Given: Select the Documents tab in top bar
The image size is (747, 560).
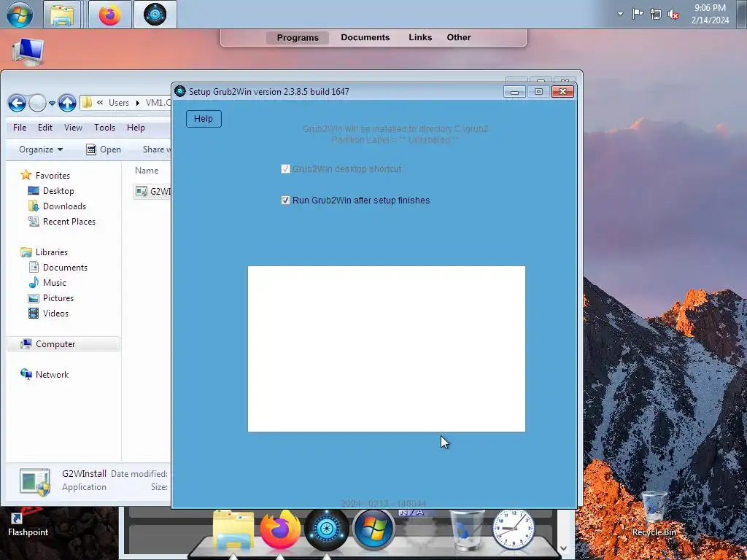Looking at the screenshot, I should [365, 37].
